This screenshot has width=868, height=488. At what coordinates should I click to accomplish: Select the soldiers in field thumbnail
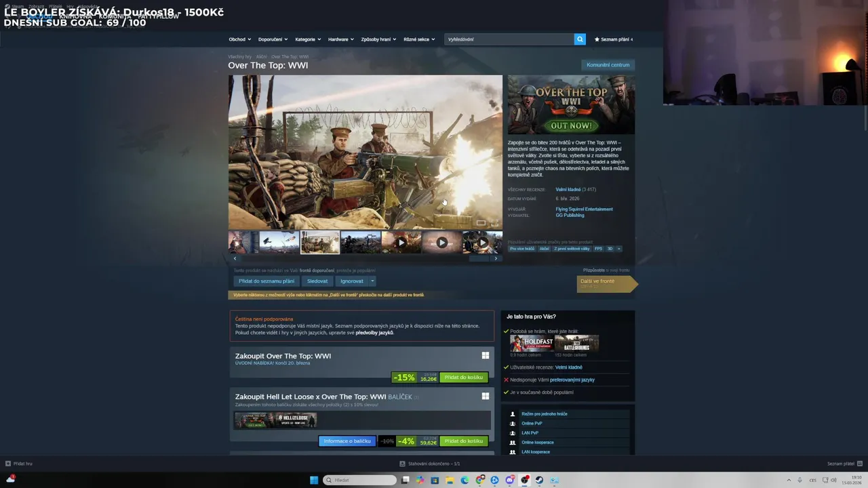pyautogui.click(x=361, y=242)
